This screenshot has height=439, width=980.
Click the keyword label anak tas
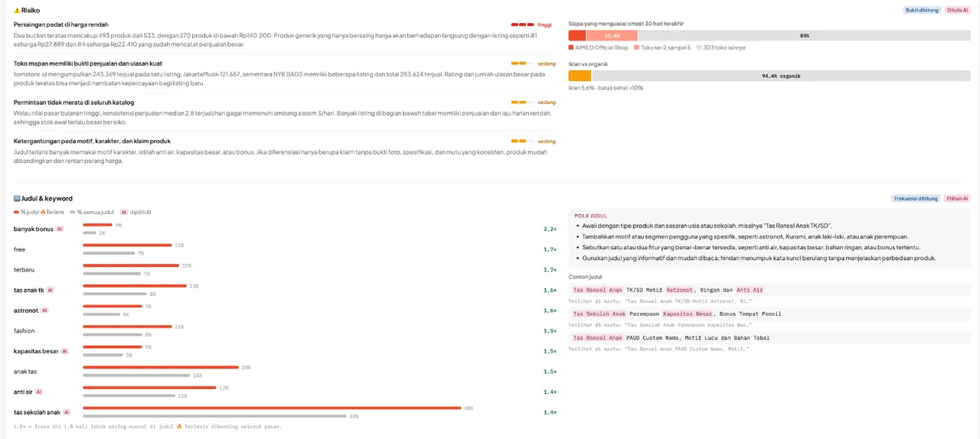(x=25, y=372)
